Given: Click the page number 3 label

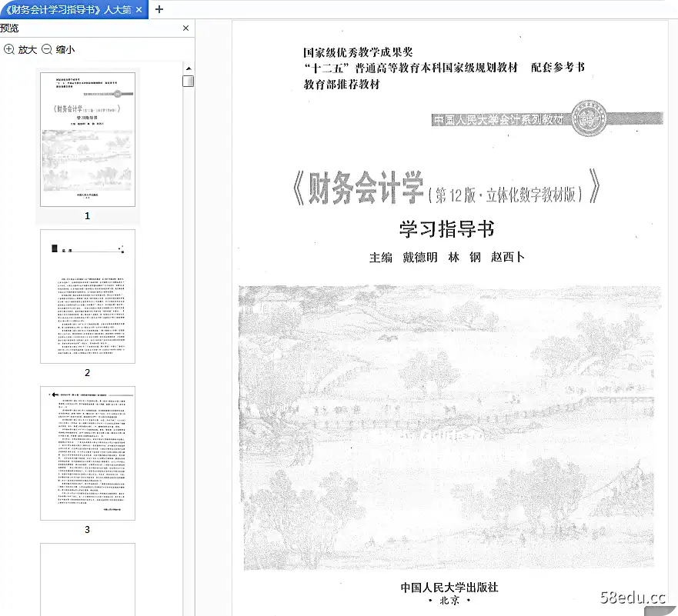Looking at the screenshot, I should coord(87,530).
